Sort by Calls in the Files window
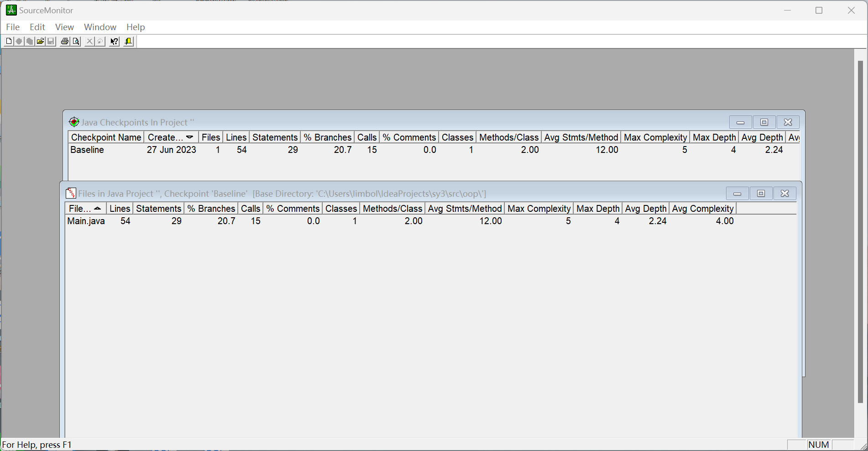The image size is (868, 451). [251, 209]
